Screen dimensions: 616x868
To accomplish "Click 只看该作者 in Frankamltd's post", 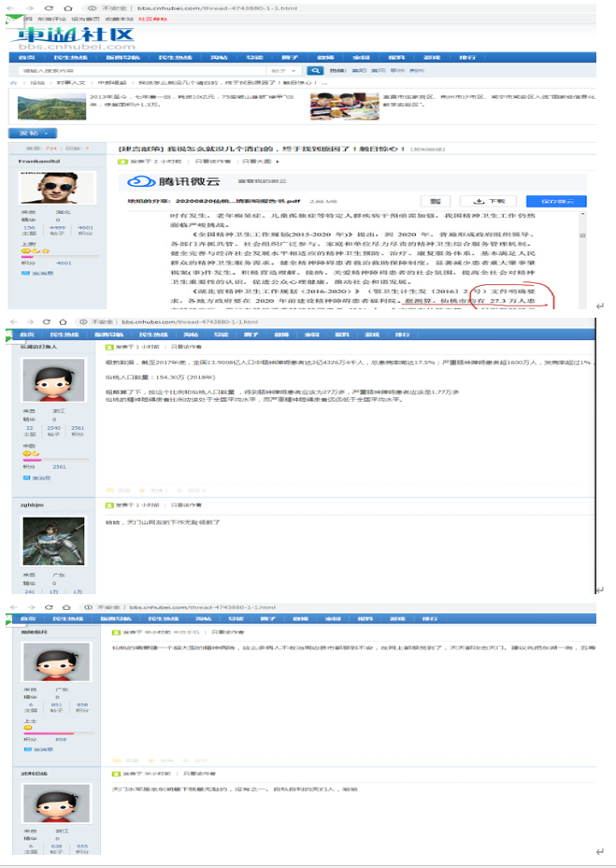I will pos(213,162).
